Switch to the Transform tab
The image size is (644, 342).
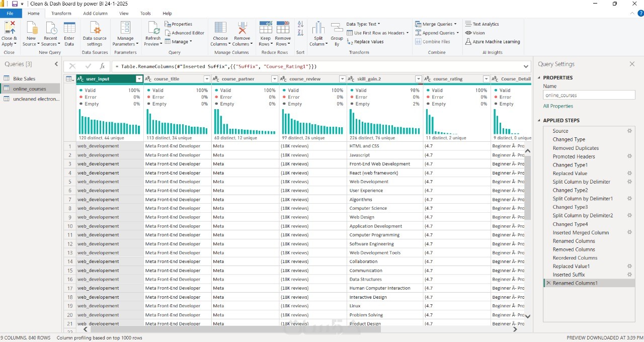(61, 14)
